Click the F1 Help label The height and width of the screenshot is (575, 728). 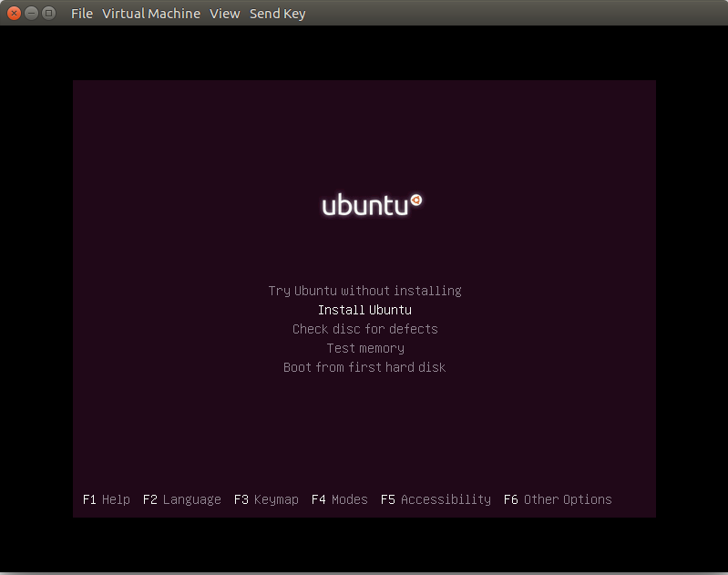(x=106, y=499)
